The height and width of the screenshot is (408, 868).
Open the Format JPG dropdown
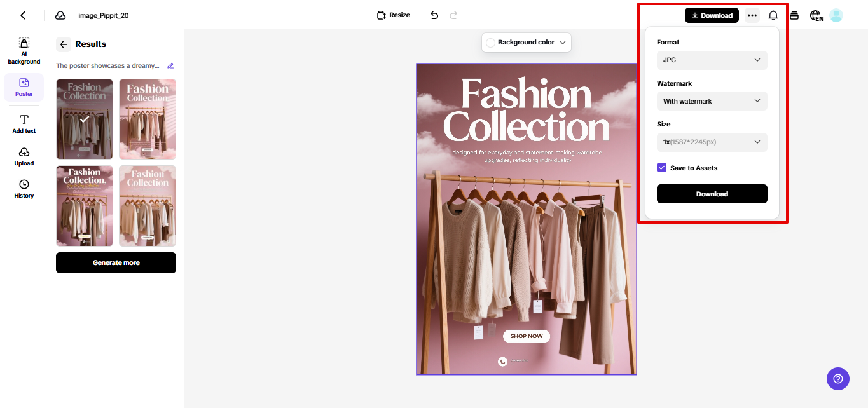click(x=712, y=60)
